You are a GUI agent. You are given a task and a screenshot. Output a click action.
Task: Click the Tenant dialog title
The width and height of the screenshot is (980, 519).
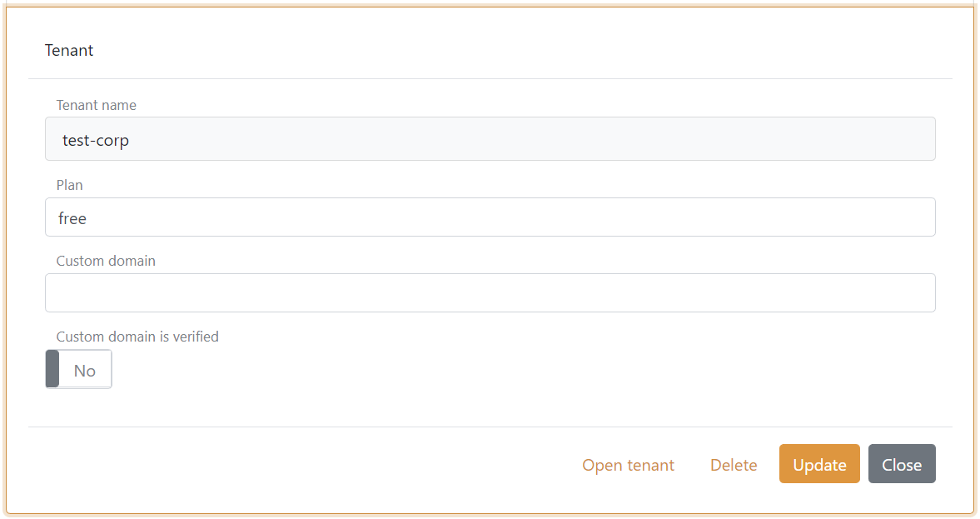(69, 50)
